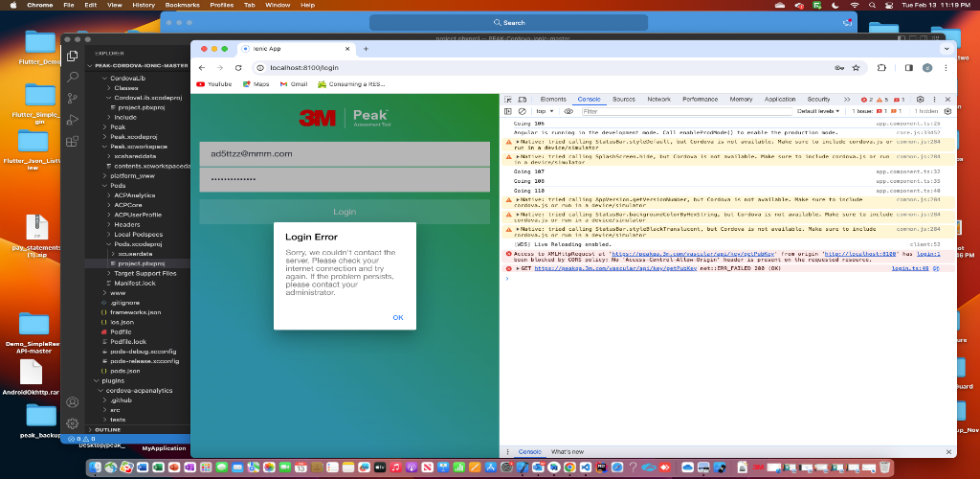Switch to the Network tab in DevTools
Image resolution: width=980 pixels, height=479 pixels.
(658, 100)
